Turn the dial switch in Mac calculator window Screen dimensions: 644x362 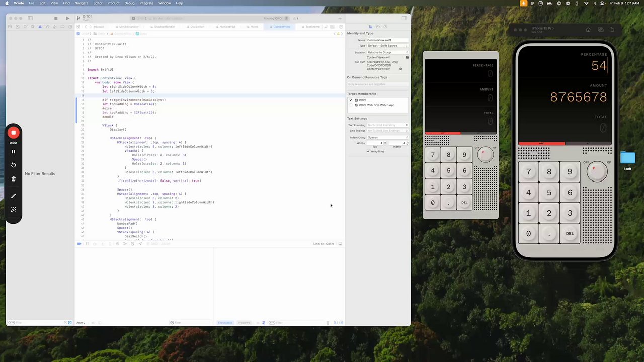(x=486, y=155)
